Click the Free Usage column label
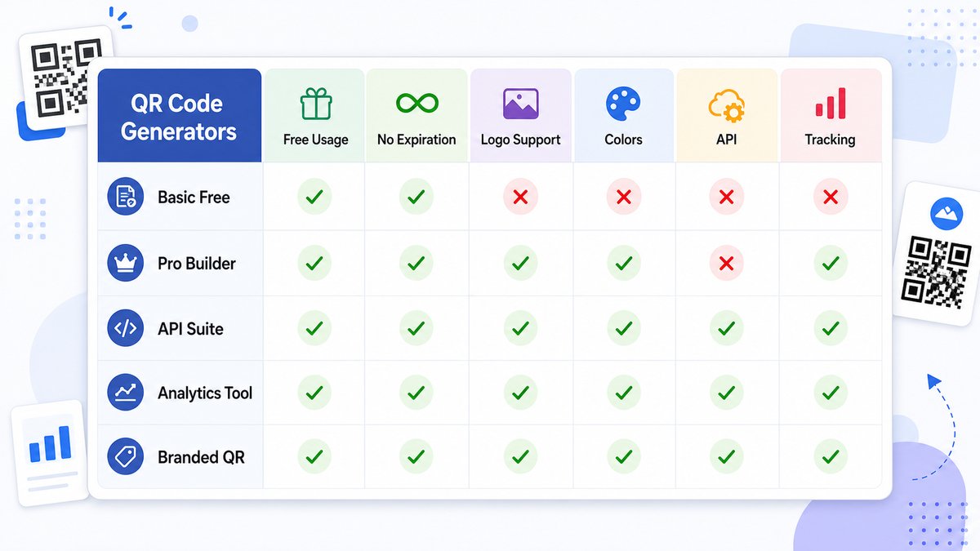The image size is (980, 551). 315,140
